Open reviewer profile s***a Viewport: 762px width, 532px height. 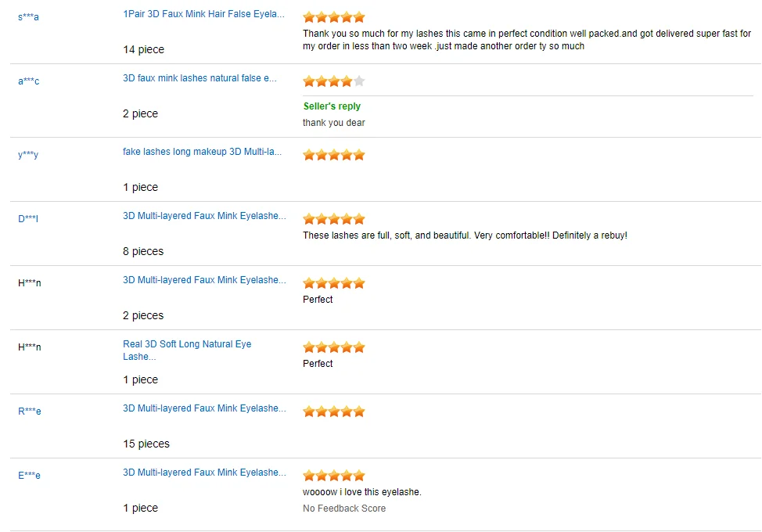pos(29,17)
